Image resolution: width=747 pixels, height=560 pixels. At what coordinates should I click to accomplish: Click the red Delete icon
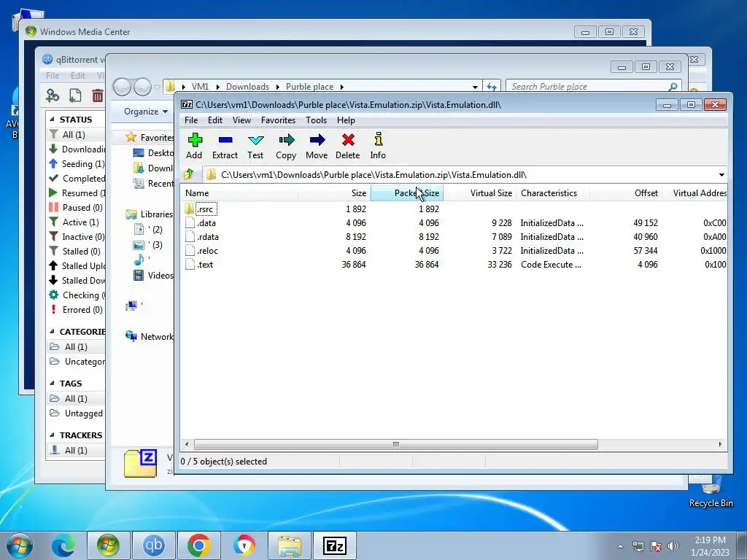(x=348, y=140)
